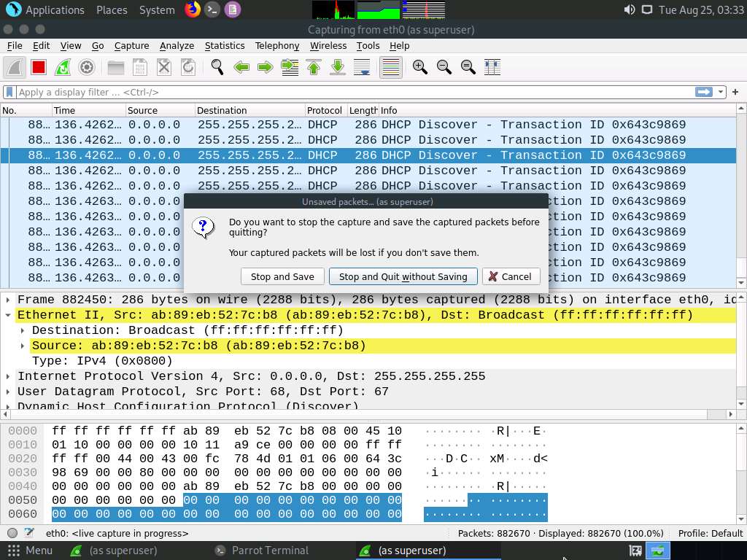Sort by the Time column header
747x560 pixels.
click(x=88, y=111)
